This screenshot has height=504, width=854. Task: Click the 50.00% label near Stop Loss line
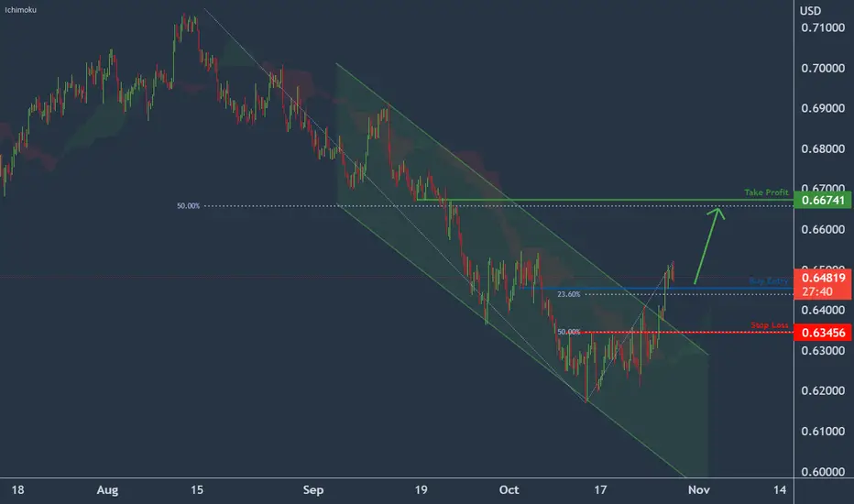(x=569, y=332)
